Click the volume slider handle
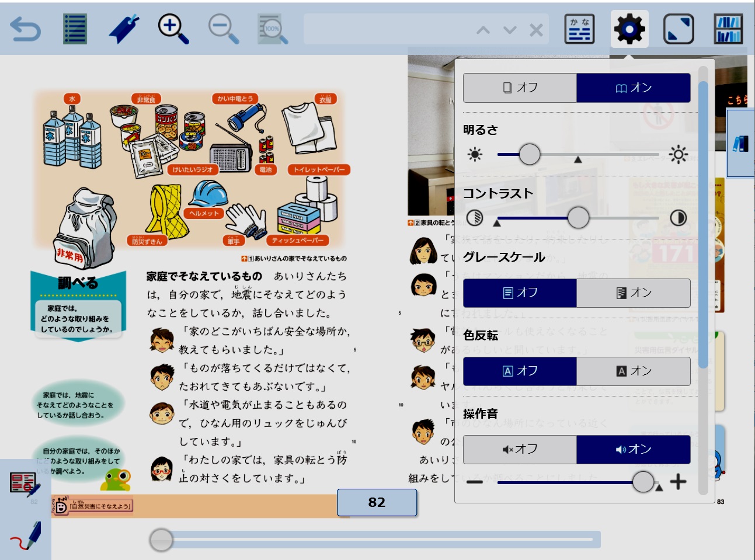755x560 pixels. 643,482
